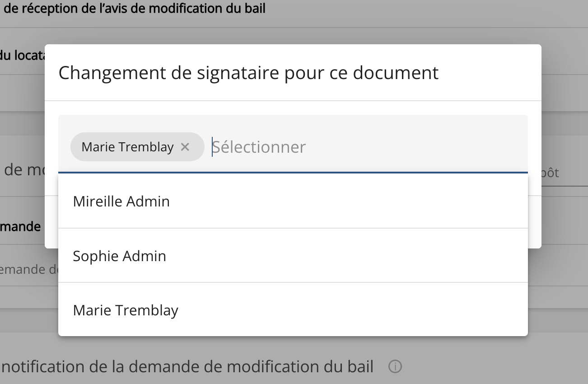This screenshot has height=384, width=588.
Task: Click the dialog title Changement de signataire
Action: pos(248,73)
